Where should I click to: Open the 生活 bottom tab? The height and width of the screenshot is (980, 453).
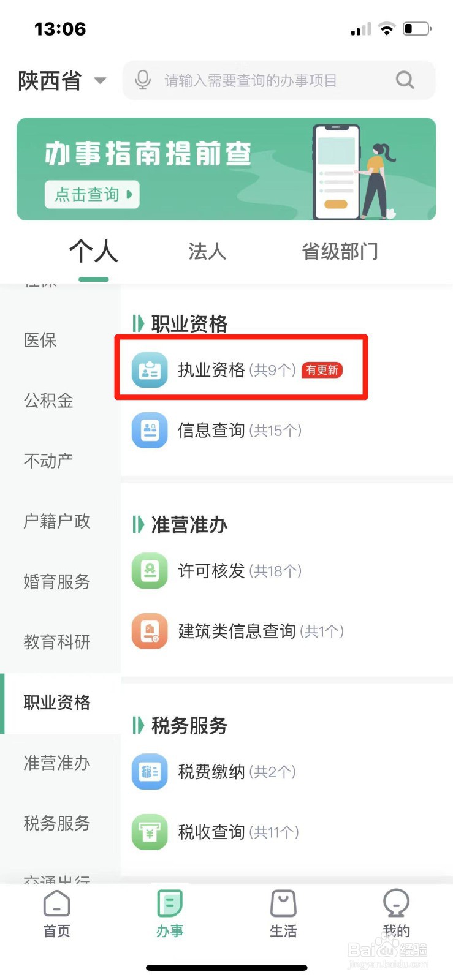[283, 914]
